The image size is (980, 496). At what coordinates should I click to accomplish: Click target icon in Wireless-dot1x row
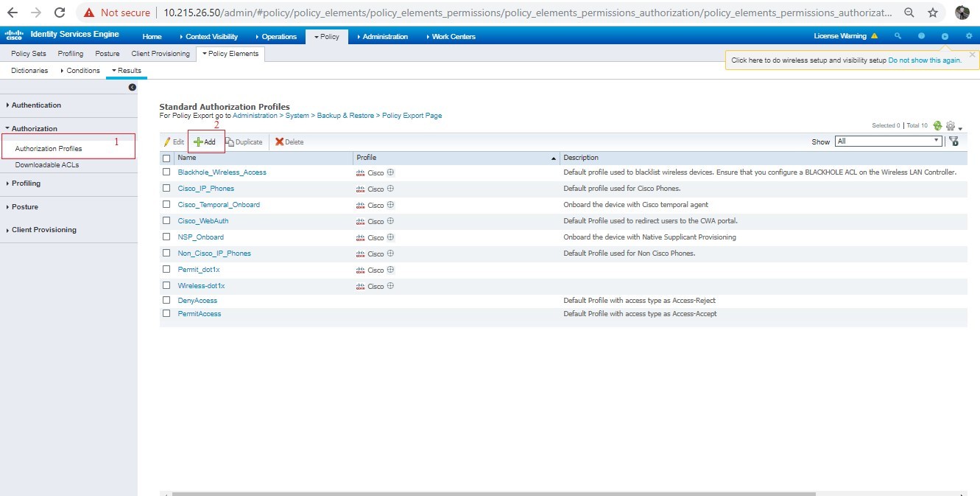pyautogui.click(x=391, y=286)
